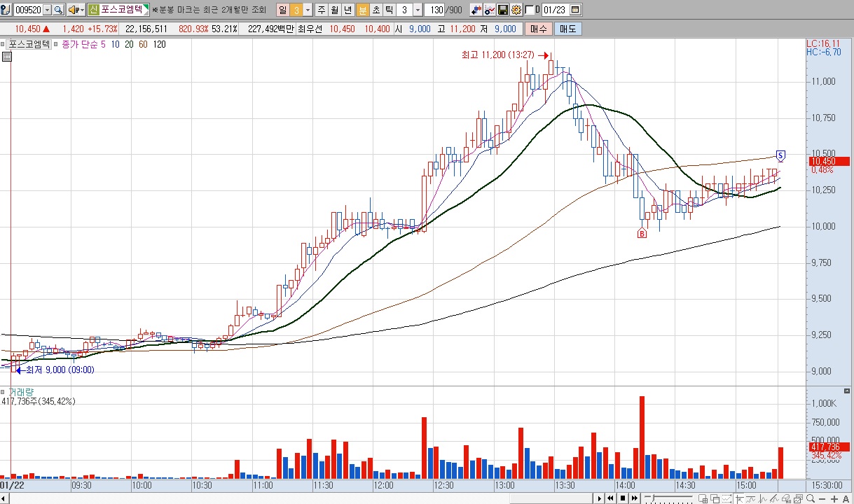Image resolution: width=854 pixels, height=504 pixels.
Task: Open the stock code 009520 dropdown arrow
Action: point(47,10)
